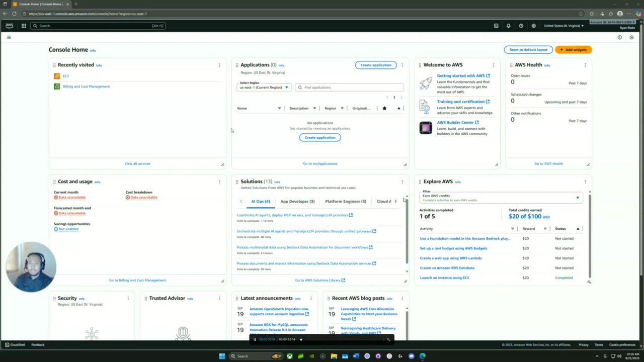644x362 pixels.
Task: Pause the video playback overlay
Action: coord(255,339)
